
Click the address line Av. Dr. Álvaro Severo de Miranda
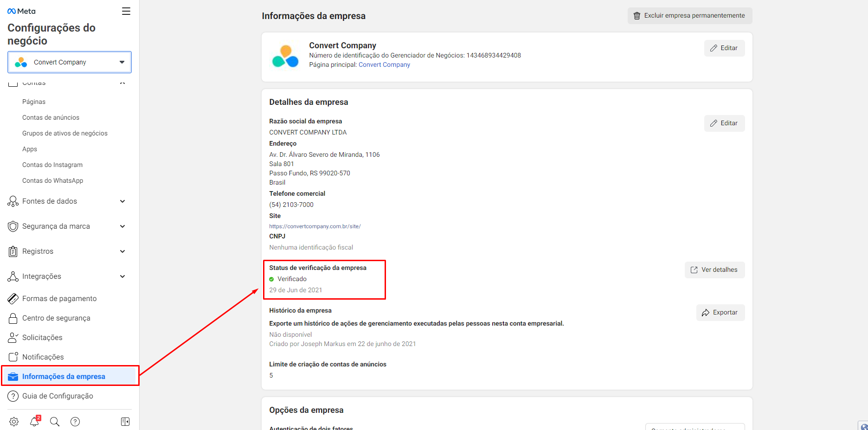(324, 155)
